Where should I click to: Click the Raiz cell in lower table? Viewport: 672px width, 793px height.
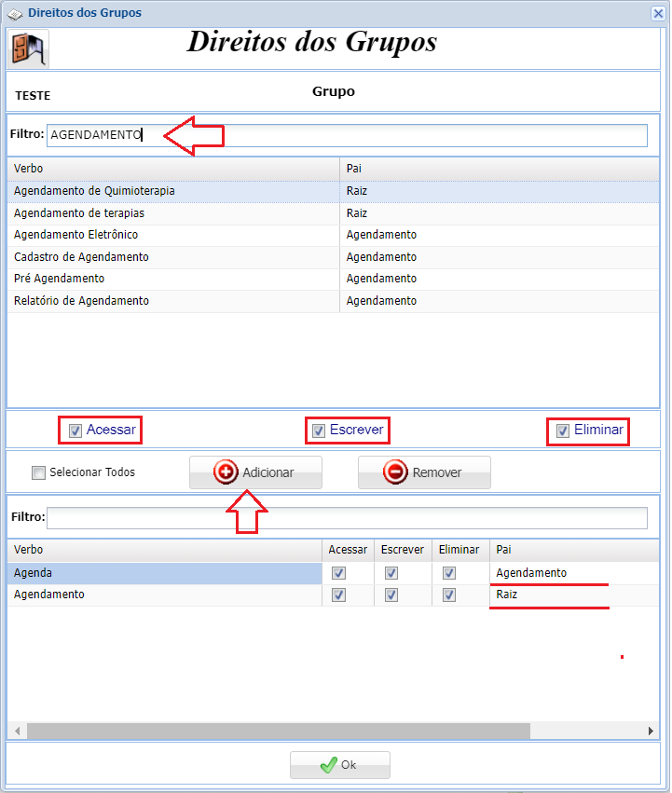pyautogui.click(x=574, y=595)
